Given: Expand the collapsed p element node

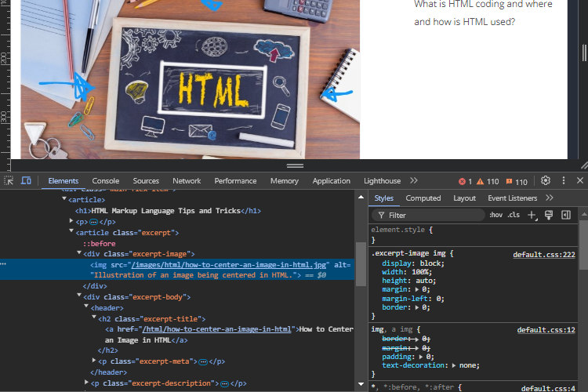Looking at the screenshot, I should 71,221.
